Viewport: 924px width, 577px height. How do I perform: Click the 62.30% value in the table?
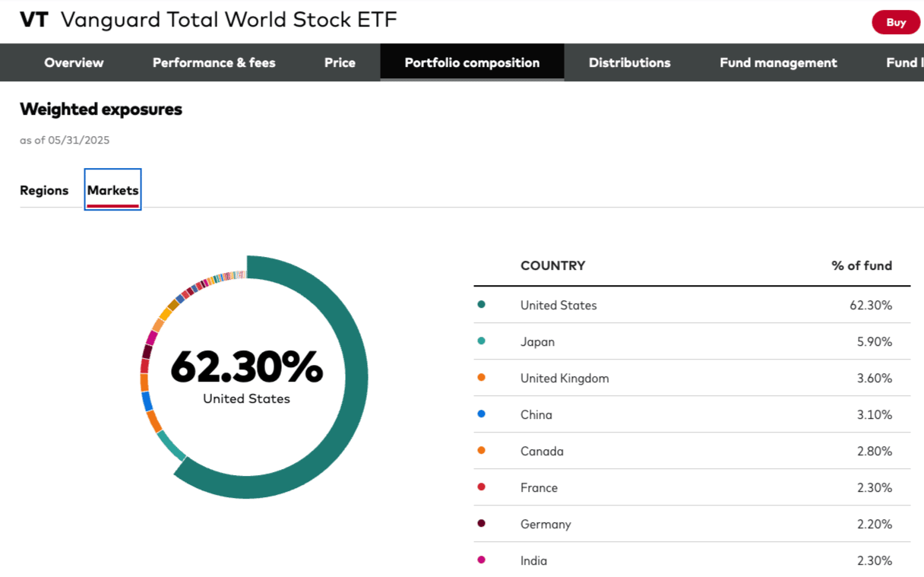(x=871, y=305)
